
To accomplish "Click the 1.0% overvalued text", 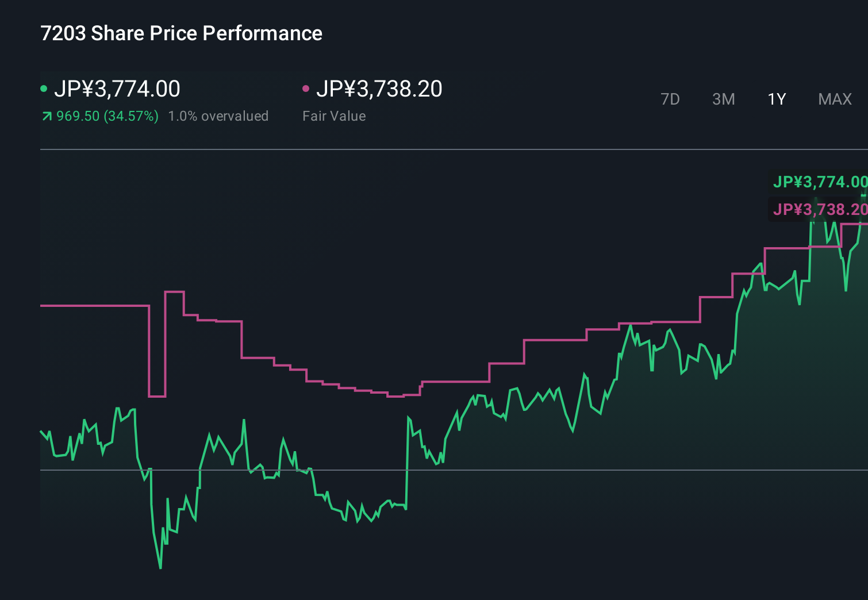I will (218, 116).
